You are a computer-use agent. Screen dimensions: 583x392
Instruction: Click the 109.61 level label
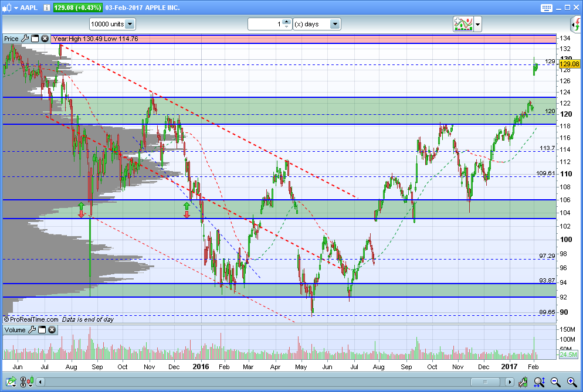coord(545,173)
